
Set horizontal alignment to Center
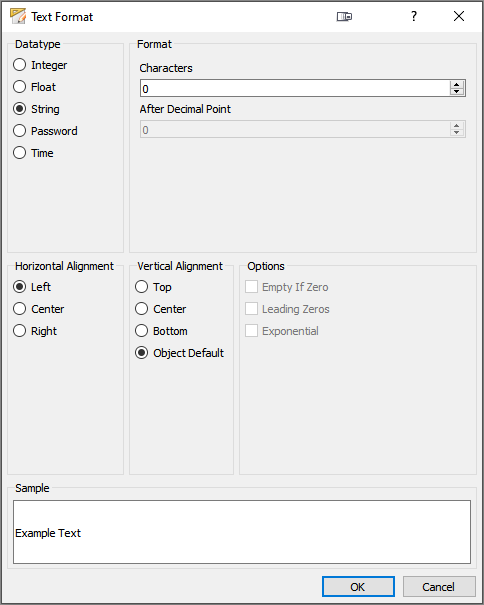(x=39, y=309)
